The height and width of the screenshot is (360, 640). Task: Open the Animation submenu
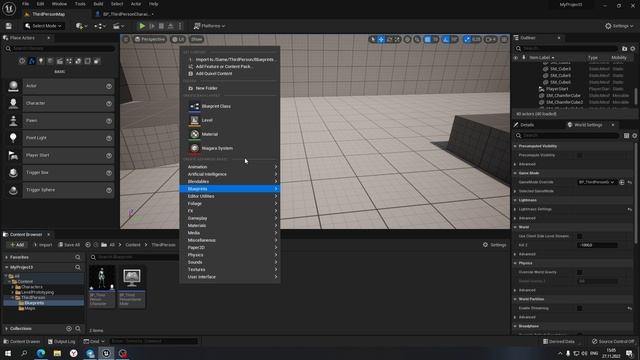229,167
